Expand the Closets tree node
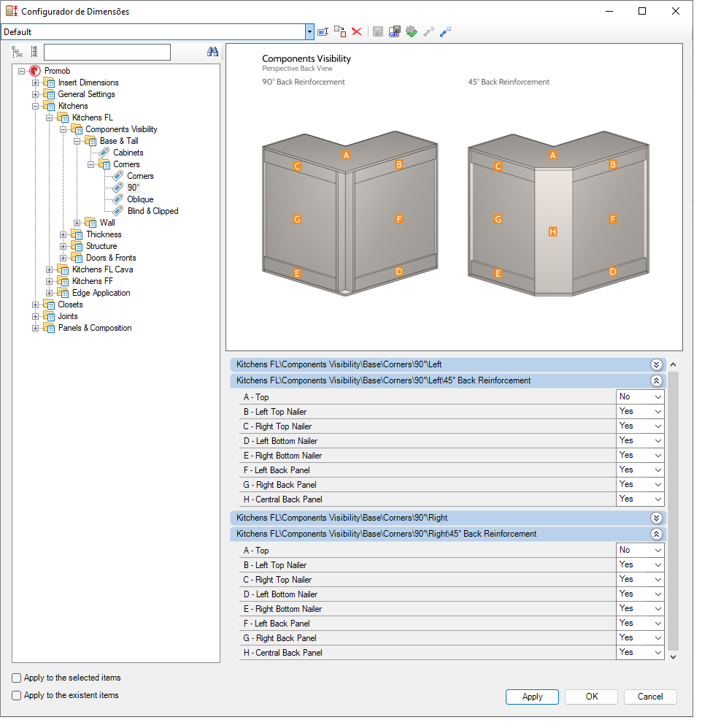The image size is (702, 728). (36, 304)
